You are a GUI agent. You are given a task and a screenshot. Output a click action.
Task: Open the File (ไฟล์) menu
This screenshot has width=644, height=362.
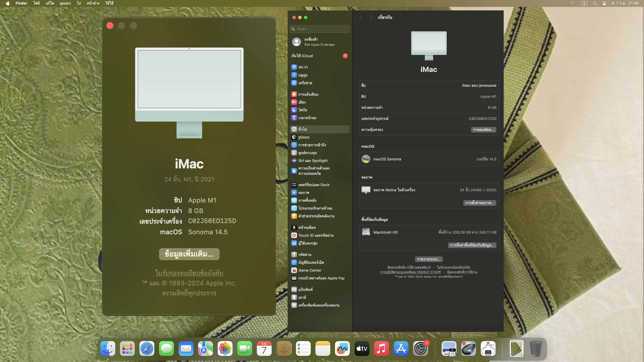coord(37,3)
